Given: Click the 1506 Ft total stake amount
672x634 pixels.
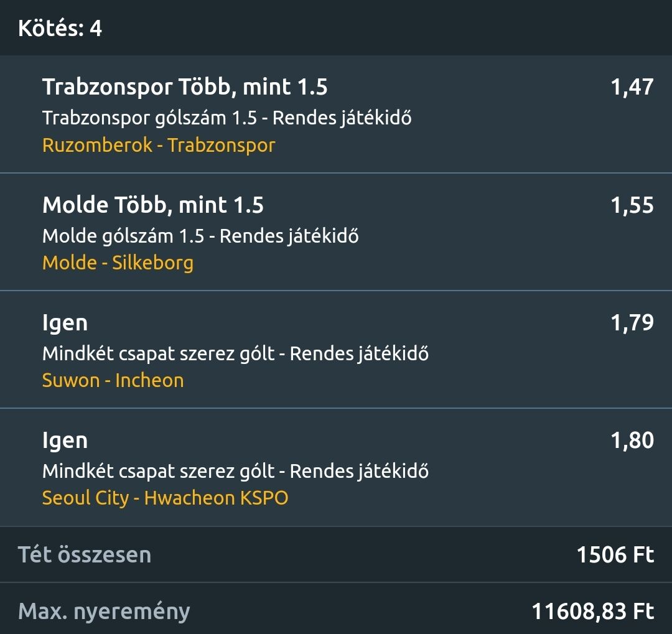Looking at the screenshot, I should click(615, 554).
